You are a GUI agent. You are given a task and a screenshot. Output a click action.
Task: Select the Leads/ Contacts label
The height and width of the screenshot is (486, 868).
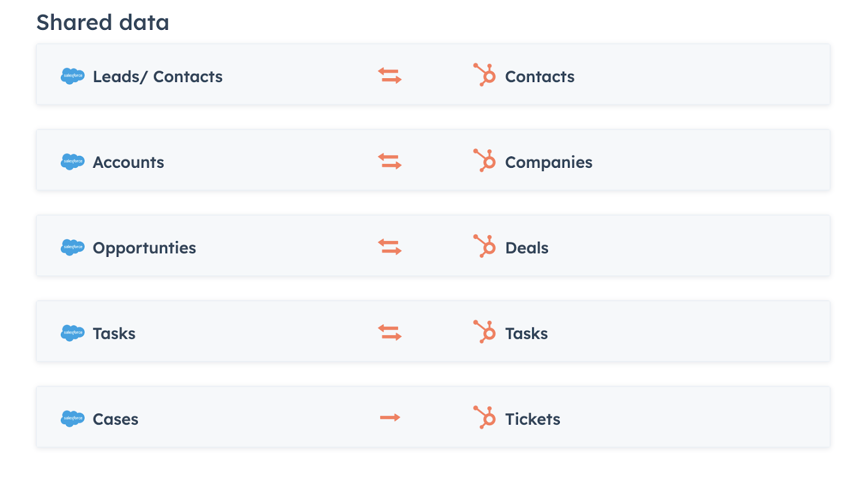[x=158, y=77]
